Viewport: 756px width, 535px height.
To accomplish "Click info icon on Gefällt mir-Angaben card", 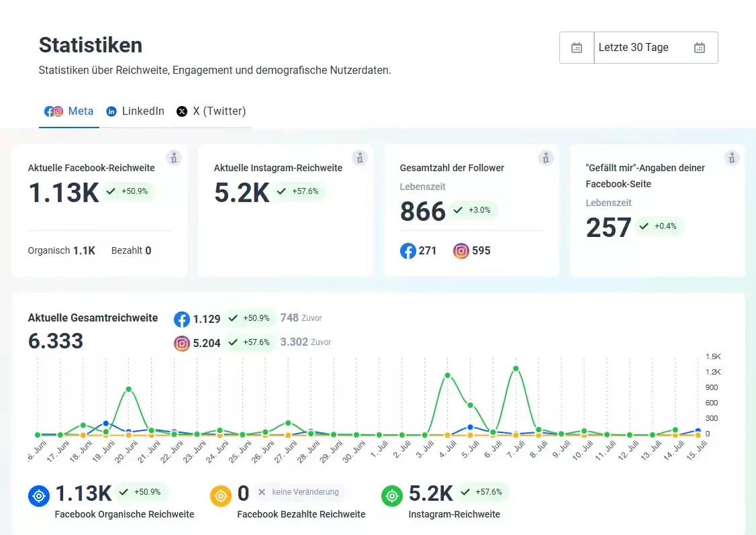I will (x=732, y=158).
